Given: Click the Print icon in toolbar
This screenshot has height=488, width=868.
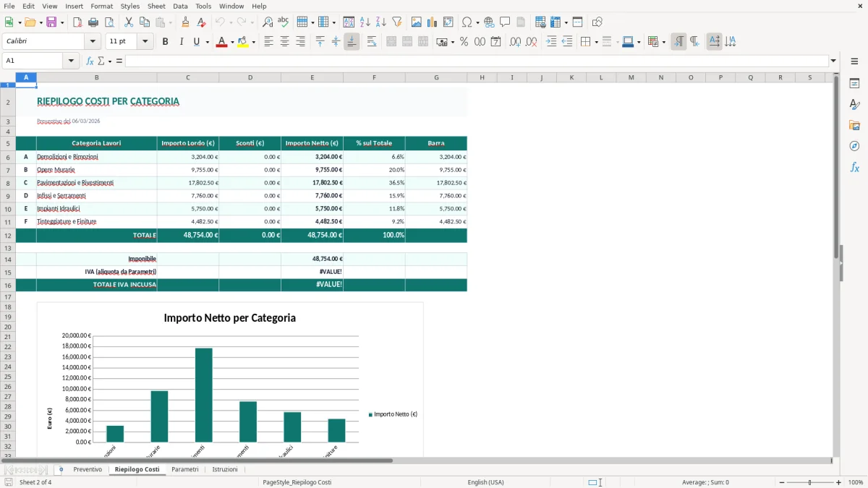Looking at the screenshot, I should (93, 22).
